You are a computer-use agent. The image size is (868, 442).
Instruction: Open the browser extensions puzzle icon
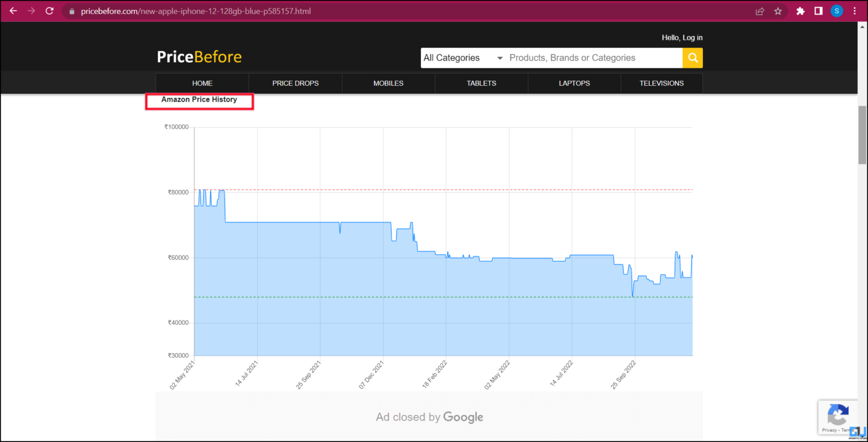(x=801, y=11)
